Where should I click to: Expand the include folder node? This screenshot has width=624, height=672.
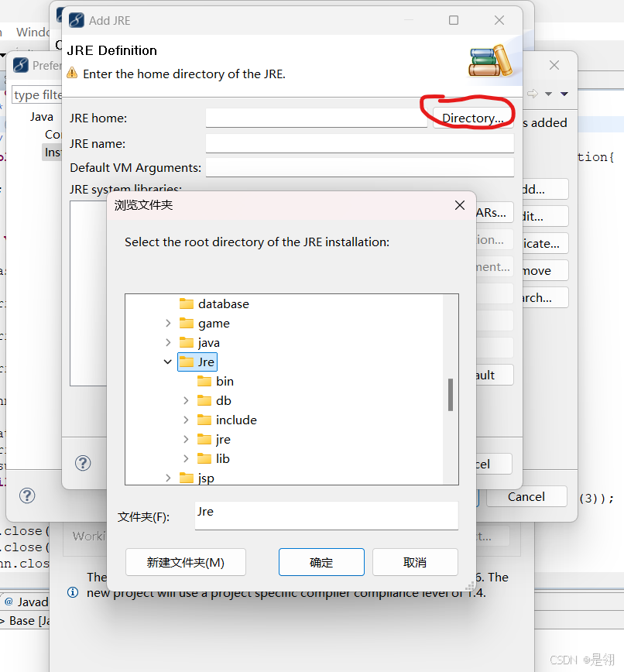coord(185,420)
